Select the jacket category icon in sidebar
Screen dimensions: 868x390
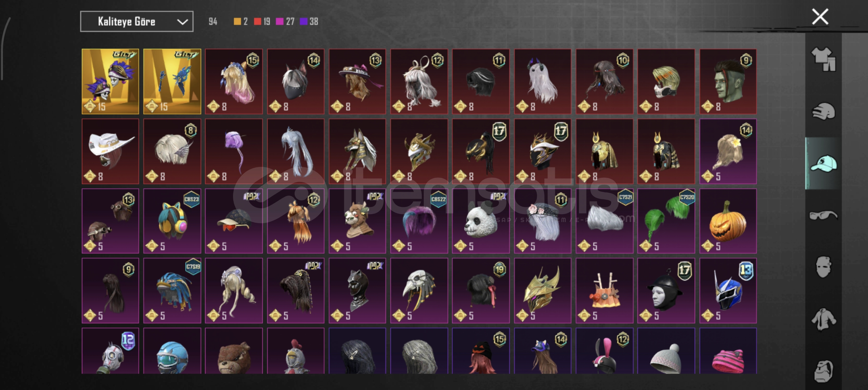tap(823, 319)
